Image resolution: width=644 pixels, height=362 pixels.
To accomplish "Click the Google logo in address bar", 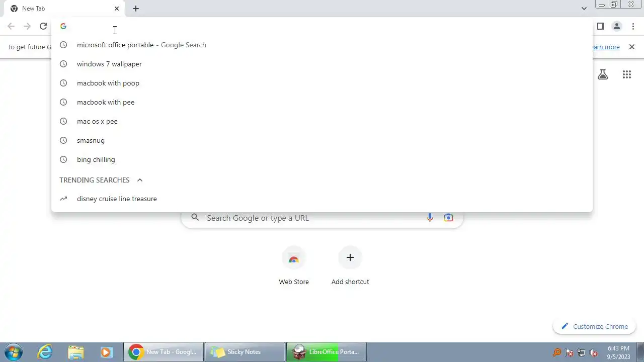I will pos(63,26).
